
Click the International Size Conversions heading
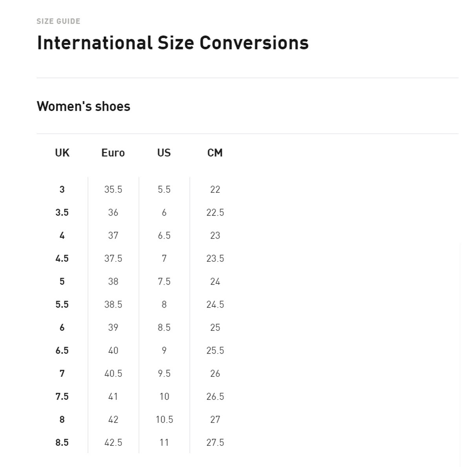[x=173, y=43]
